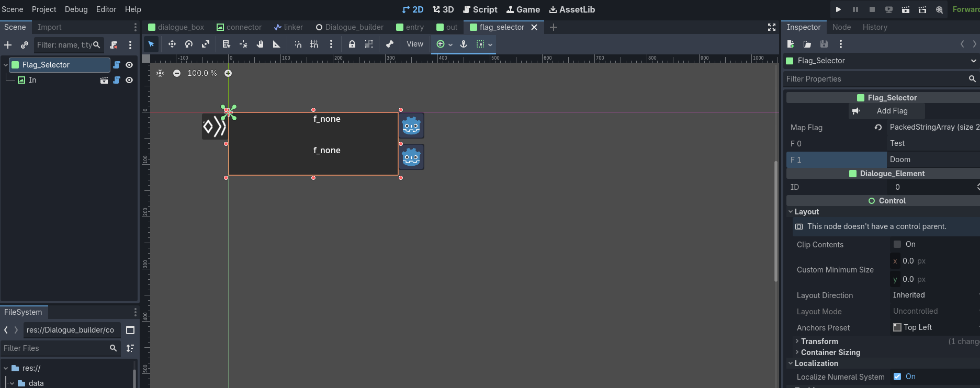Toggle the FileSystem split mode icon
This screenshot has height=388, width=980.
click(x=130, y=330)
